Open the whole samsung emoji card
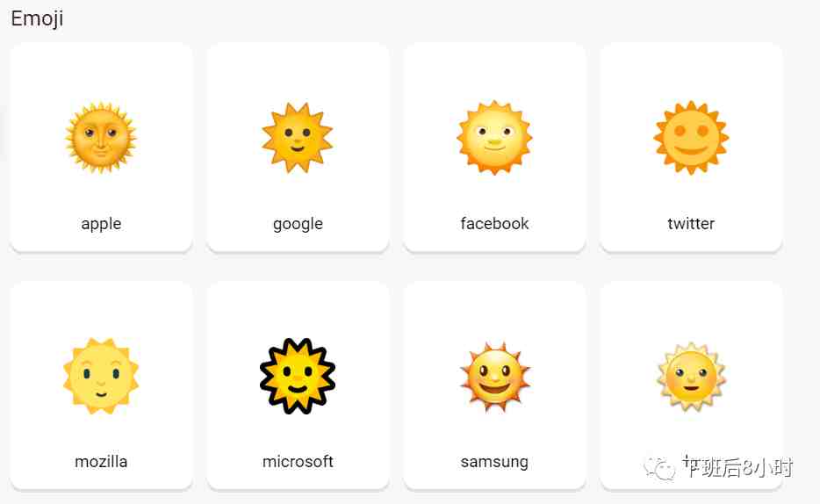Screen dimensions: 820x504 pos(494,385)
